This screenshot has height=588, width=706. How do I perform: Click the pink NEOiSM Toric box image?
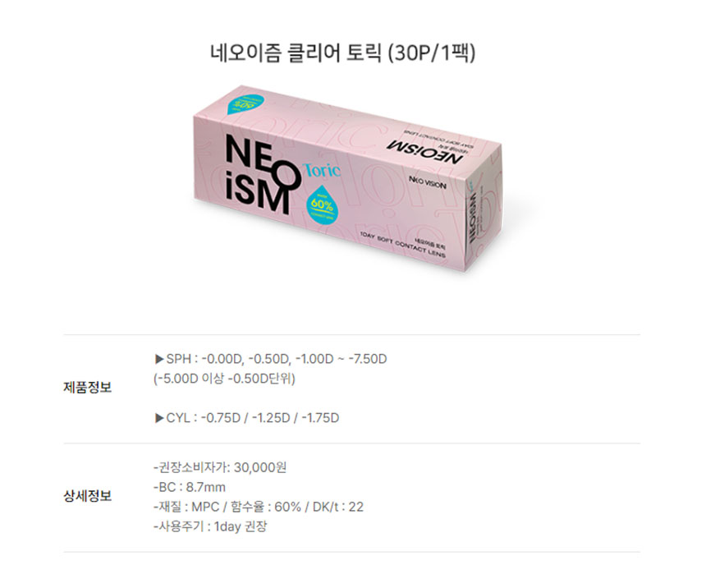click(347, 179)
